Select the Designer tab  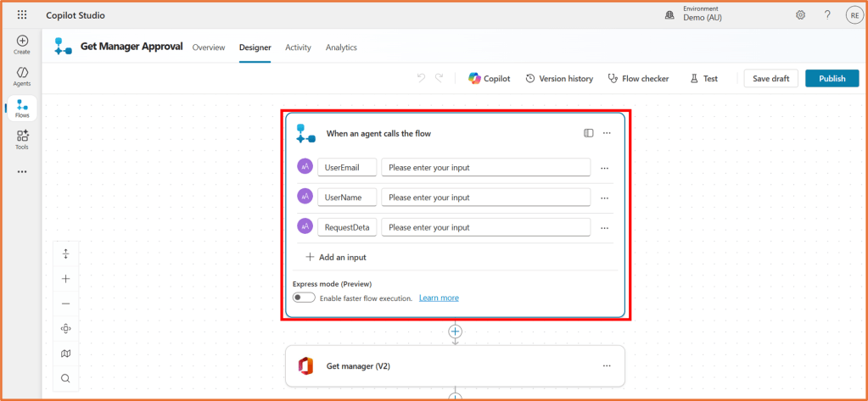[x=255, y=47]
